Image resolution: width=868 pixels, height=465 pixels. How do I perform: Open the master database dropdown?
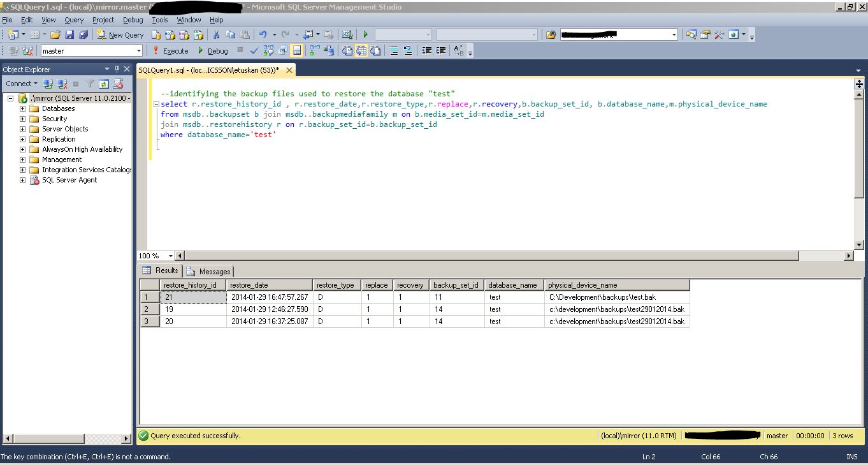[x=138, y=51]
